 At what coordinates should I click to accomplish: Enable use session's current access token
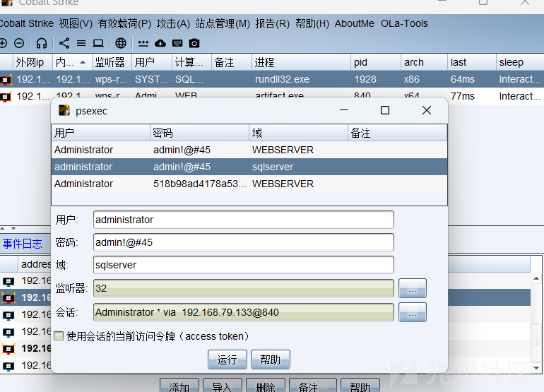pos(59,336)
